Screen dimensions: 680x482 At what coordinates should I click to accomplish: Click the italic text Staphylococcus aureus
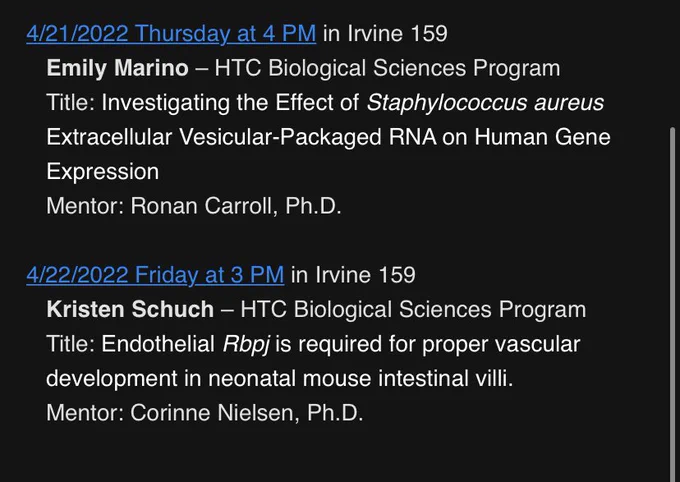[485, 103]
